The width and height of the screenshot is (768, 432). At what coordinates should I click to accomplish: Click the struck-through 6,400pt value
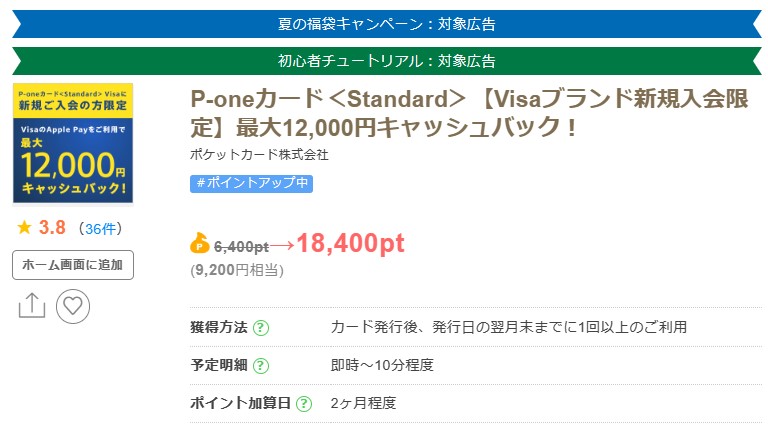pyautogui.click(x=241, y=246)
